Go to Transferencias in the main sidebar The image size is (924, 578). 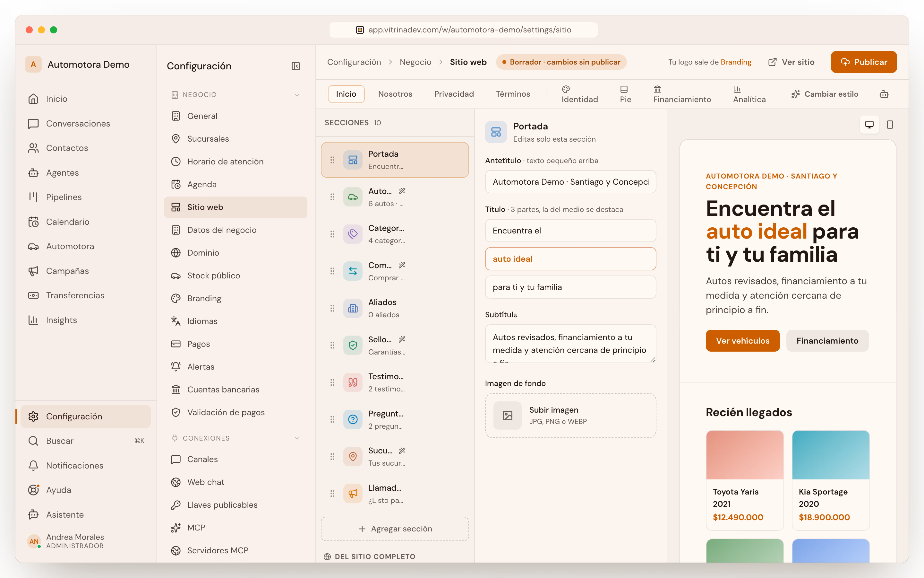click(x=86, y=295)
